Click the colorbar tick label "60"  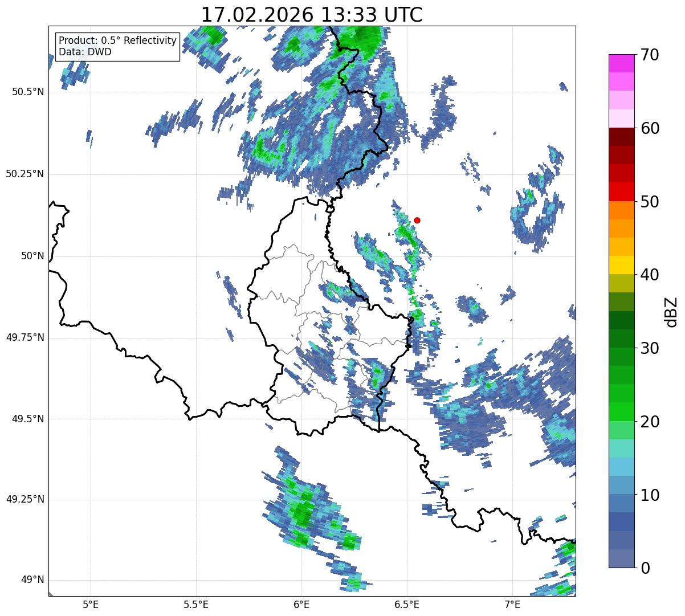(x=650, y=128)
